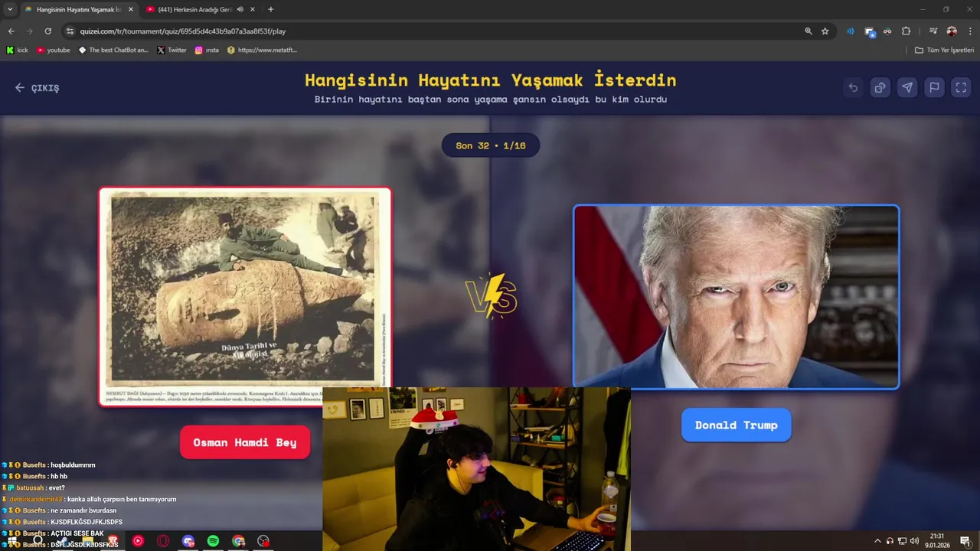Open the Tüm Yer İşaretleri bookmarks folder
The height and width of the screenshot is (551, 980).
(945, 50)
